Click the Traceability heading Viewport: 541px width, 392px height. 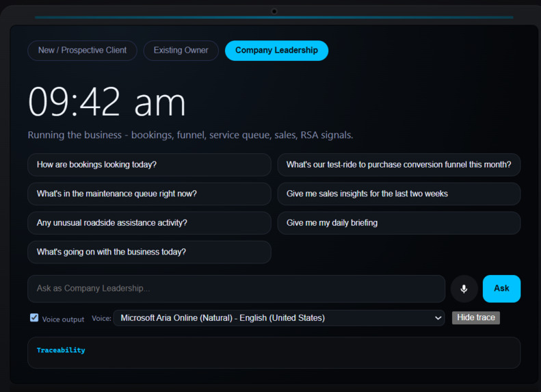pyautogui.click(x=61, y=350)
